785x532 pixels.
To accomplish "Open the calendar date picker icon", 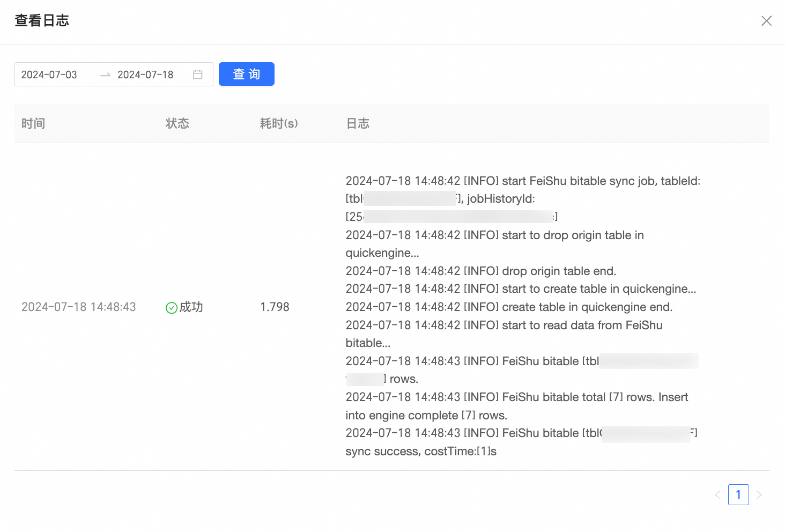I will [x=198, y=75].
